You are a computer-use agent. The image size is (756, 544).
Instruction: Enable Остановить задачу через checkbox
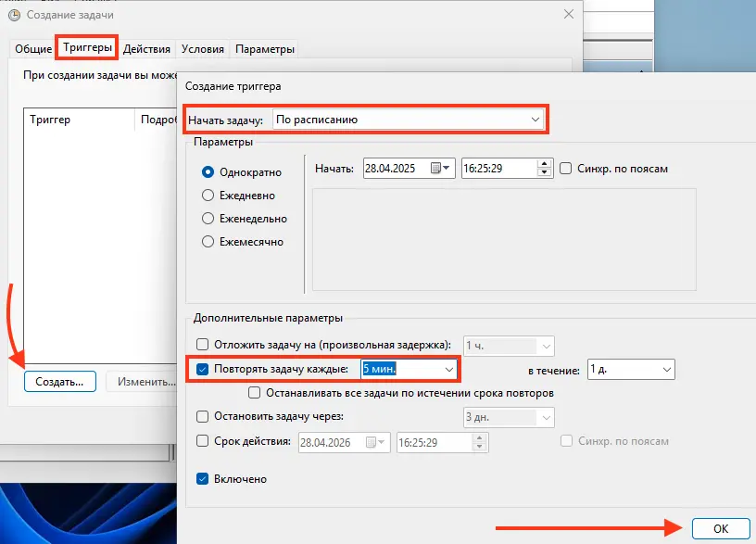203,416
